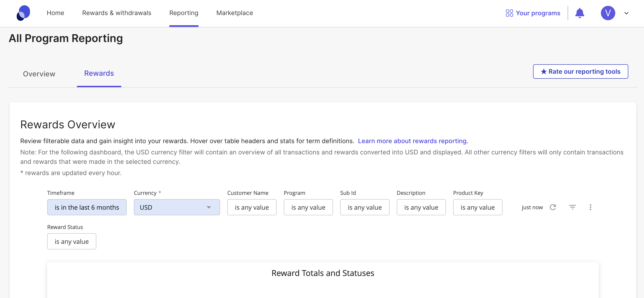
Task: Select the Rewards tab
Action: tap(99, 73)
